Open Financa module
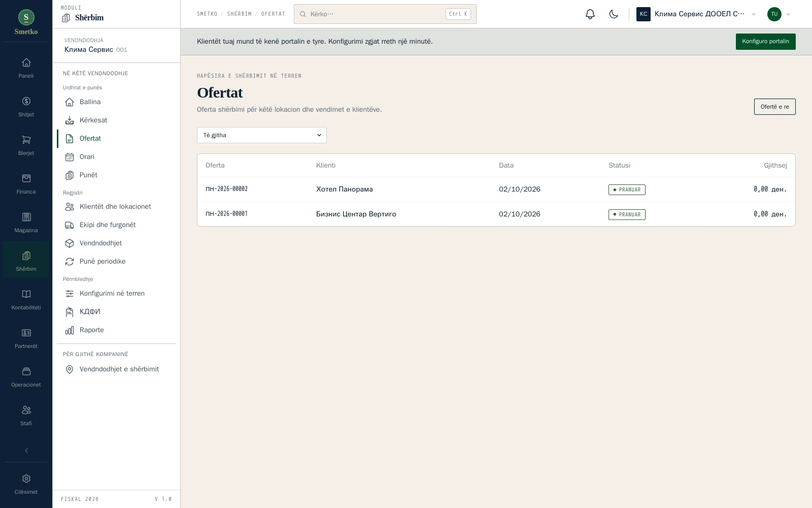This screenshot has height=508, width=812. pyautogui.click(x=26, y=184)
